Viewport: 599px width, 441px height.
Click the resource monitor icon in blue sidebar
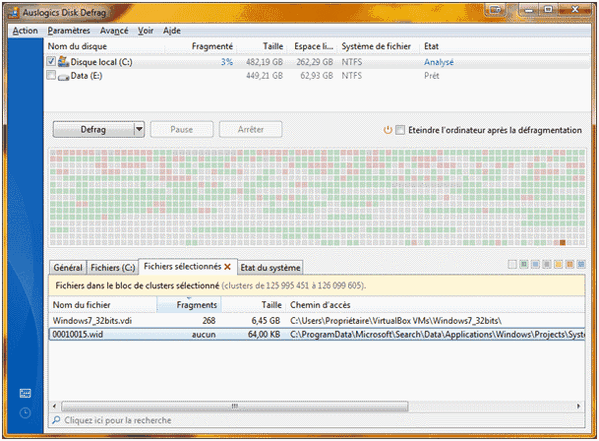point(25,393)
